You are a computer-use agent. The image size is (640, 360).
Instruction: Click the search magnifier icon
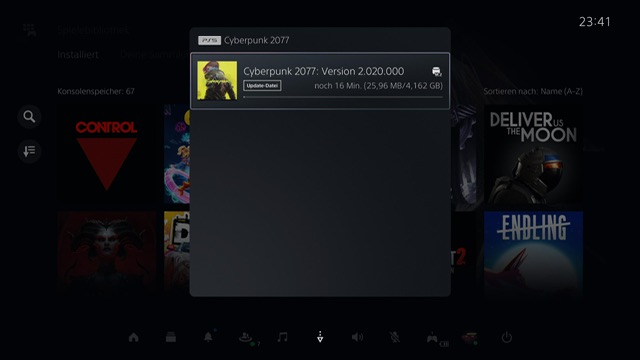click(29, 117)
